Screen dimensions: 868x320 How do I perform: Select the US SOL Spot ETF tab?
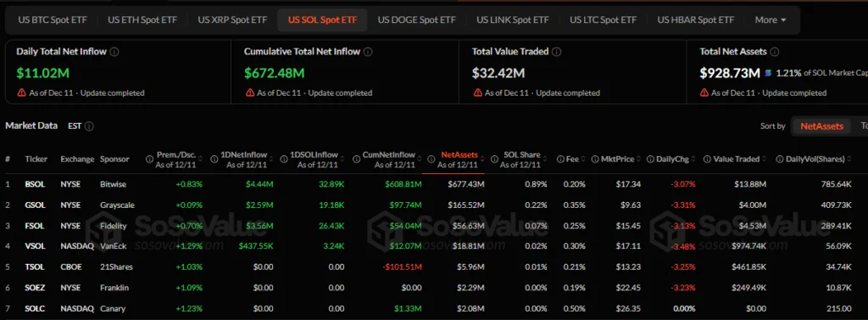tap(323, 20)
